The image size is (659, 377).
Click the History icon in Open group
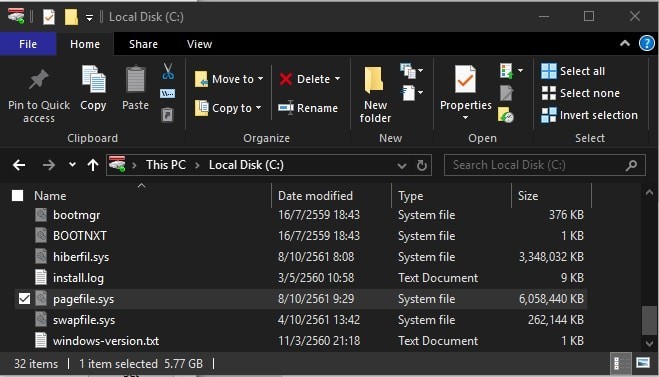[506, 114]
